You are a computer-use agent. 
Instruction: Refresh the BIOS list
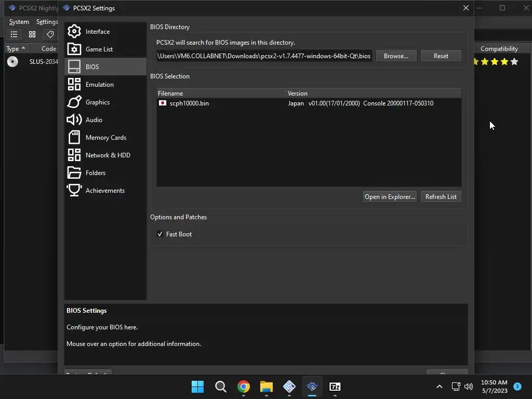[x=441, y=197]
